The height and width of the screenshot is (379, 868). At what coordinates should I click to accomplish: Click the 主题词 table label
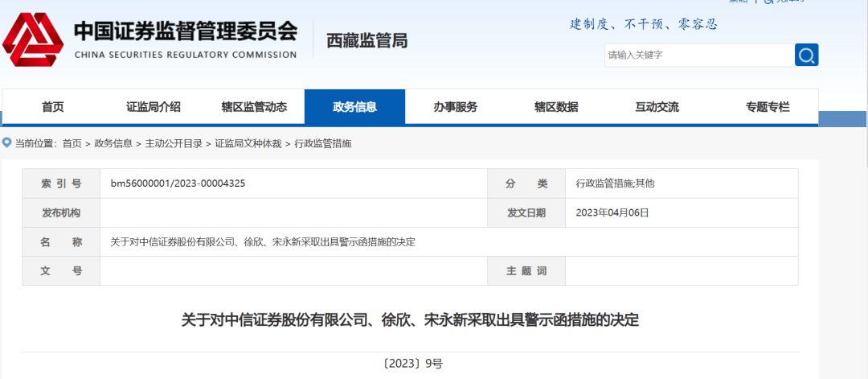[x=526, y=271]
